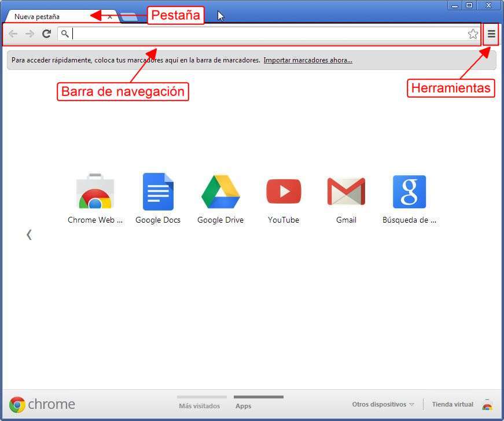Minimize the Chrome window

[454, 5]
